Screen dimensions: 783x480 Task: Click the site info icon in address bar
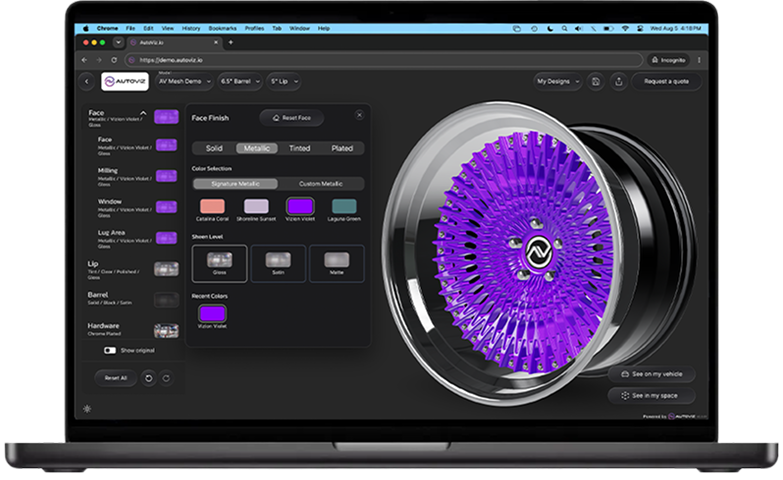pyautogui.click(x=132, y=60)
